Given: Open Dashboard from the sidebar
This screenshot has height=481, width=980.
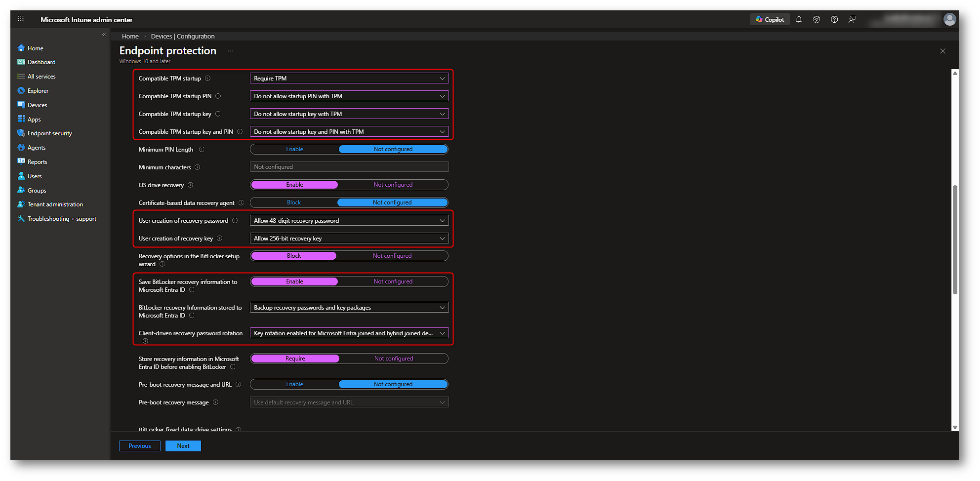Looking at the screenshot, I should tap(41, 62).
